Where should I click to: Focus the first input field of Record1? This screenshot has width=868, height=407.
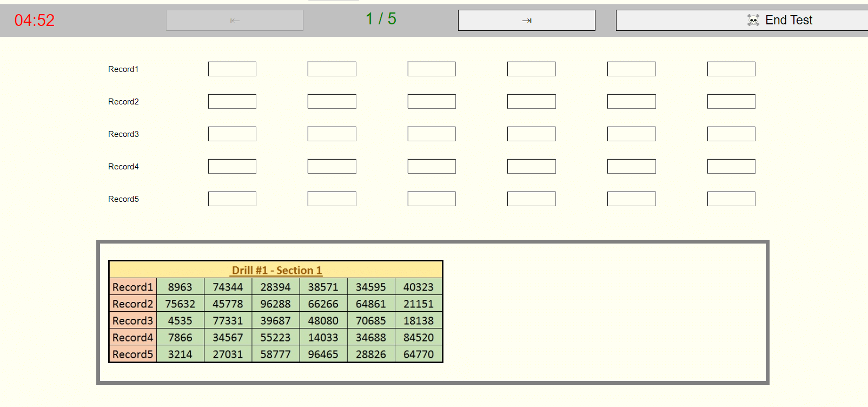coord(232,69)
